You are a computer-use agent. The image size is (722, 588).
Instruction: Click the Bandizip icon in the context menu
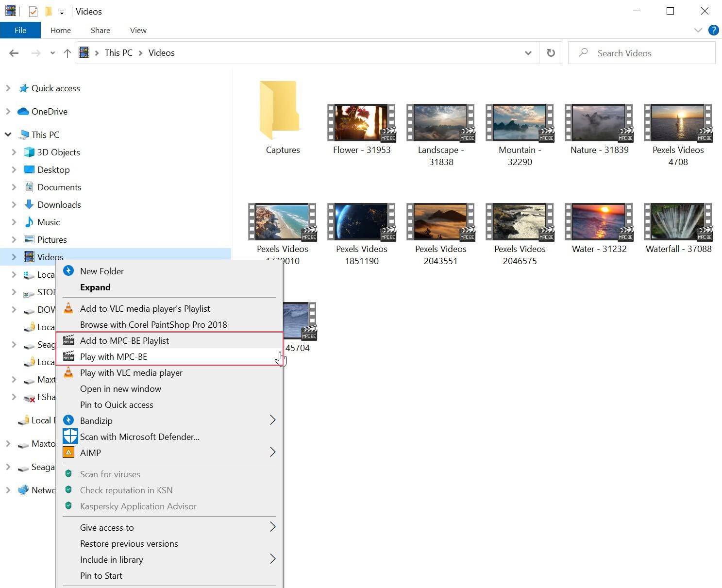(x=68, y=420)
